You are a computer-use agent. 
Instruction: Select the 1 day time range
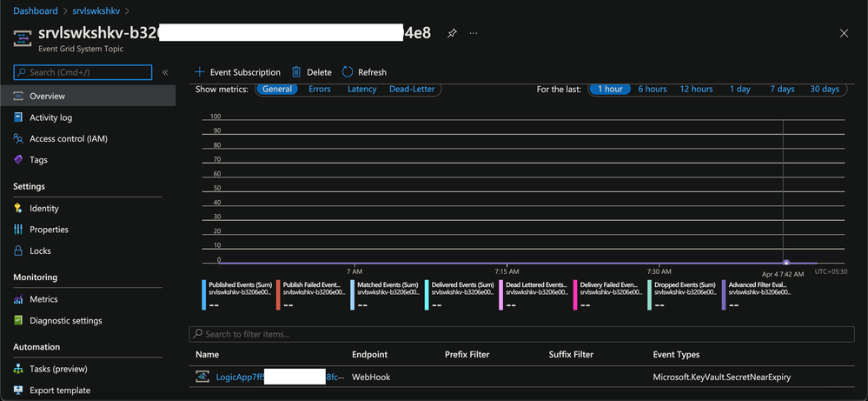(740, 90)
